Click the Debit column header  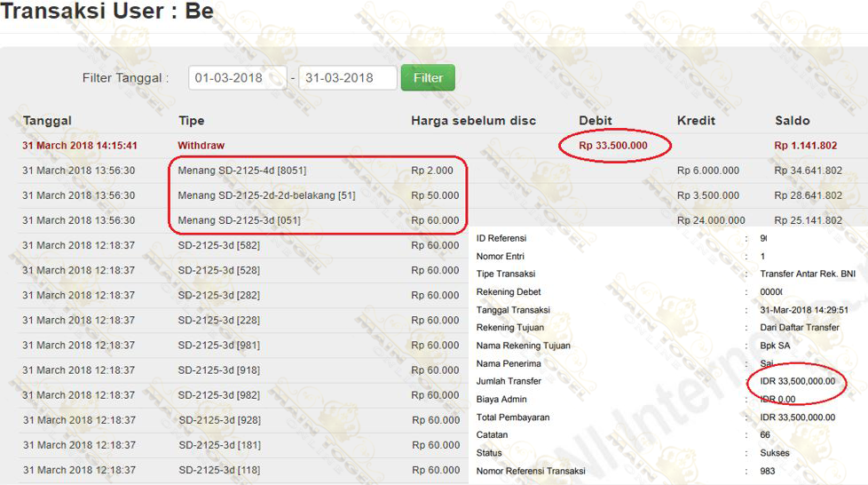coord(596,121)
